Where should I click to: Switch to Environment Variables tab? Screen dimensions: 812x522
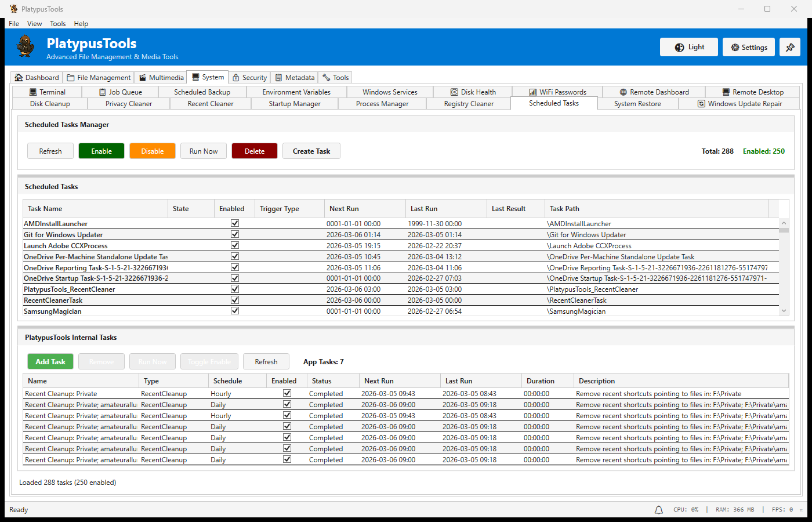[x=296, y=92]
